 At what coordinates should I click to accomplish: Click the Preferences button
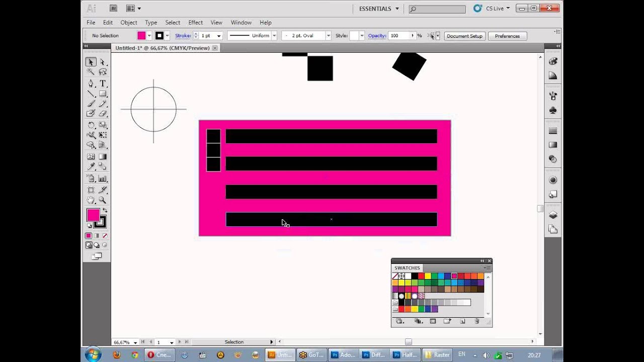(x=507, y=36)
